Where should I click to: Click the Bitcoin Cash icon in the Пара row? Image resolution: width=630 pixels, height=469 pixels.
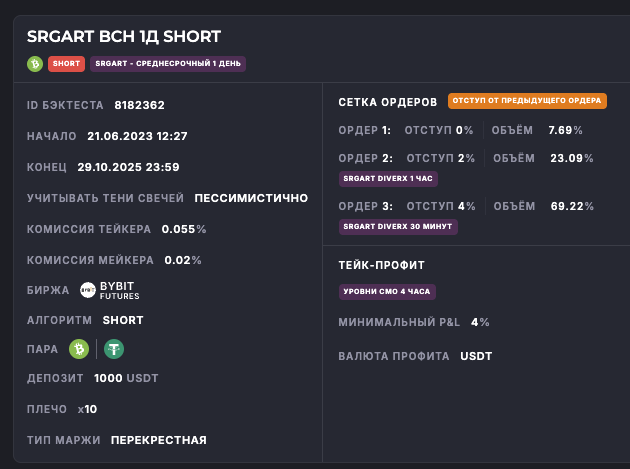coord(79,349)
